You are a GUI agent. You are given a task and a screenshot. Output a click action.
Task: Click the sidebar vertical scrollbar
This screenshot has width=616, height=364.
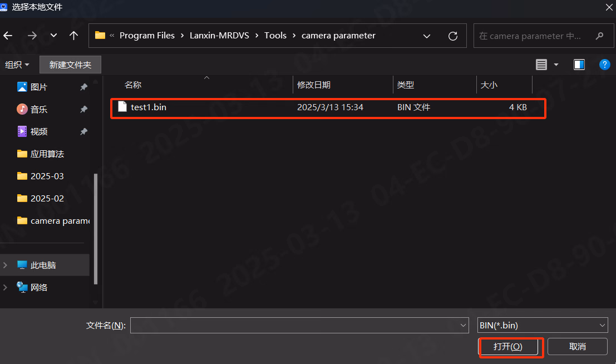coord(96,229)
